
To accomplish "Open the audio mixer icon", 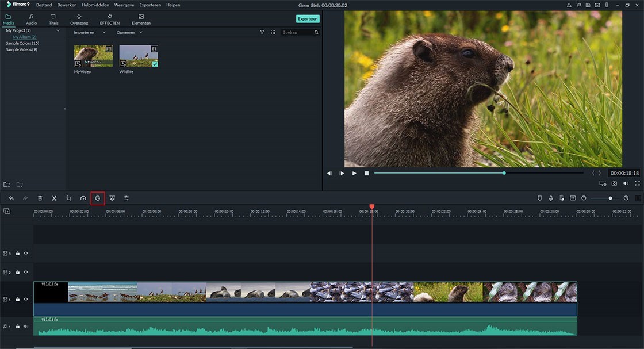I will pos(562,198).
